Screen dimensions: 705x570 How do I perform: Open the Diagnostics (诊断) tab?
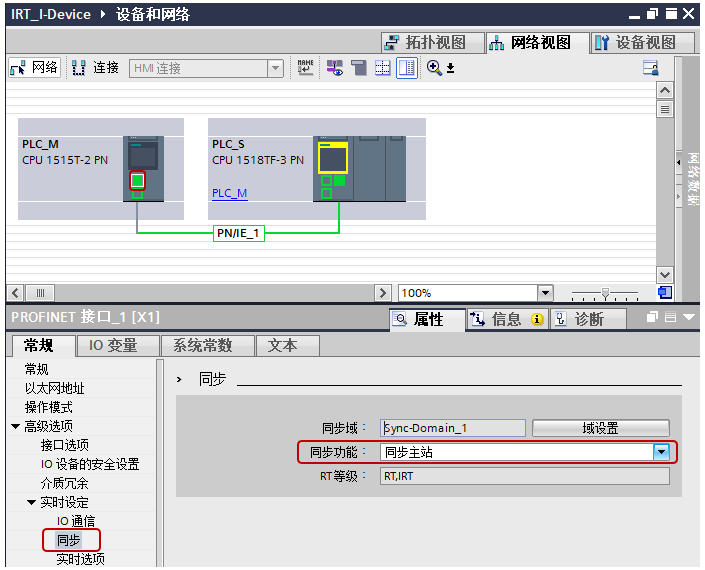coord(588,319)
